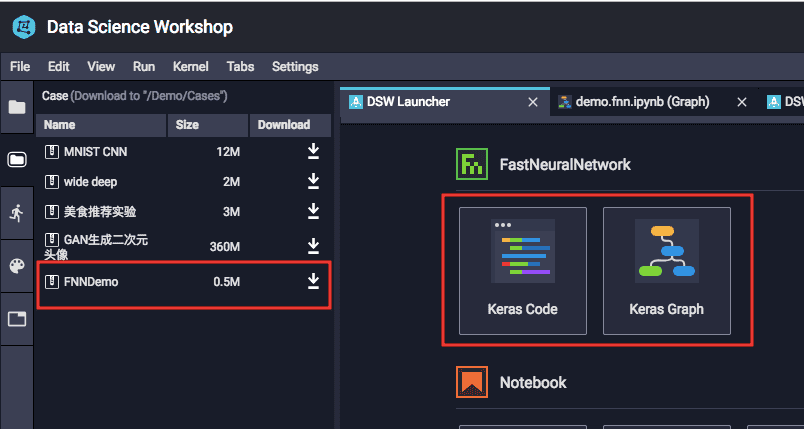Open the file browser folder sidebar icon
The width and height of the screenshot is (804, 429).
17,107
